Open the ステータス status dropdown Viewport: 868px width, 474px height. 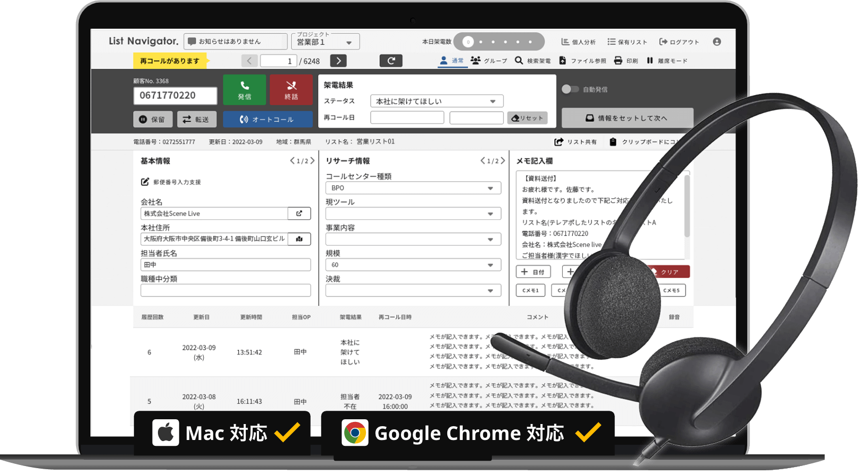pos(437,101)
